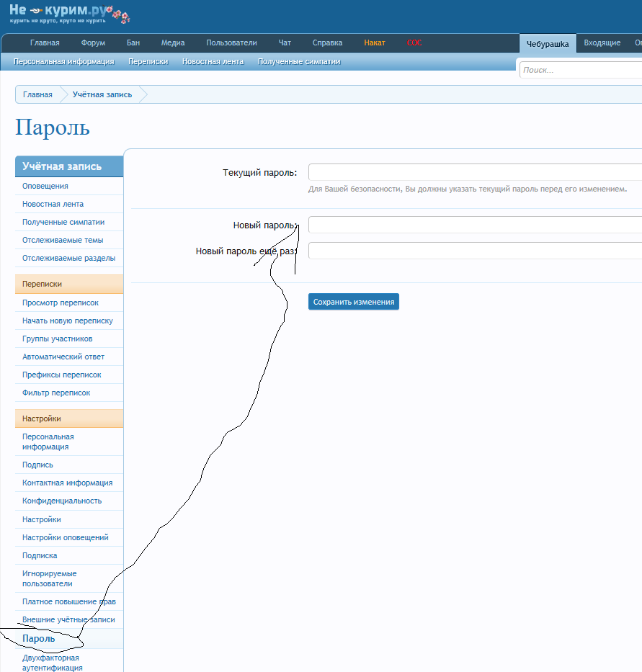The width and height of the screenshot is (642, 672).
Task: Open the Справка tab
Action: tap(327, 43)
